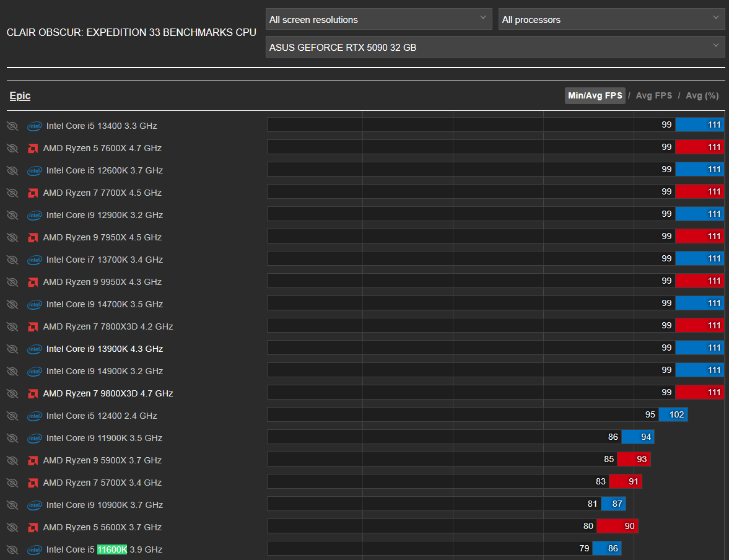The image size is (729, 560).
Task: Click the Intel Core i9 13900K 4.3 GHz label
Action: (x=105, y=349)
